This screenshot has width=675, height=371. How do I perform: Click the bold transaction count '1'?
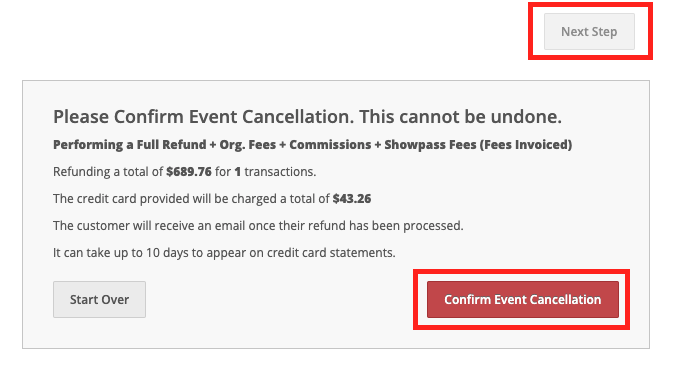pyautogui.click(x=237, y=172)
